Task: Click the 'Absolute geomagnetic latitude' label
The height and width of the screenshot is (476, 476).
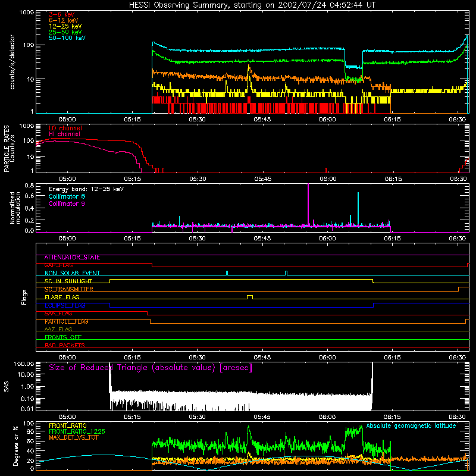Action: point(411,425)
